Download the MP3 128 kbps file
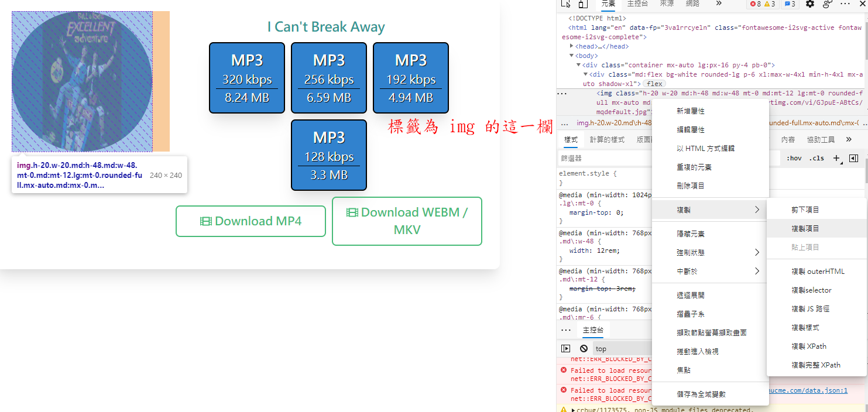Image resolution: width=868 pixels, height=412 pixels. [x=329, y=155]
